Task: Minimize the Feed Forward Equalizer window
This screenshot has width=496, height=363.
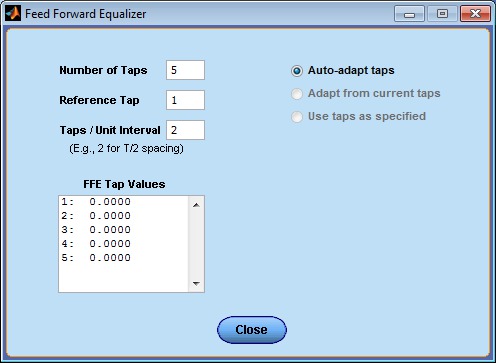Action: [x=409, y=14]
